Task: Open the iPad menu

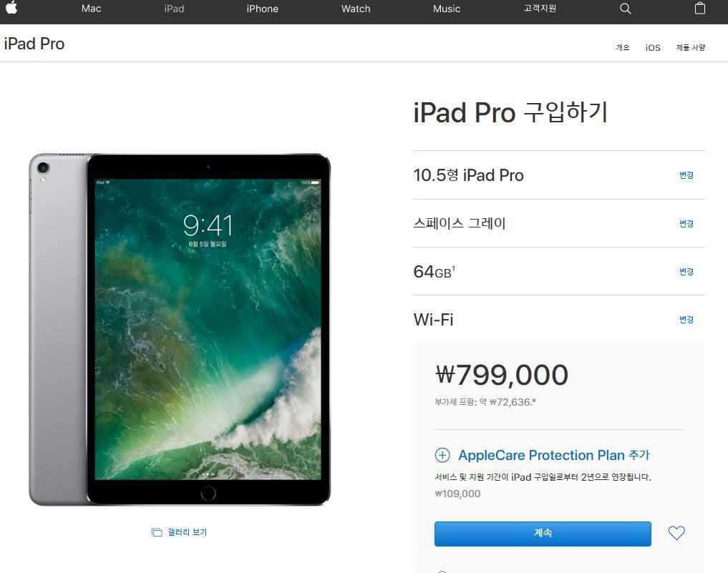Action: [174, 9]
